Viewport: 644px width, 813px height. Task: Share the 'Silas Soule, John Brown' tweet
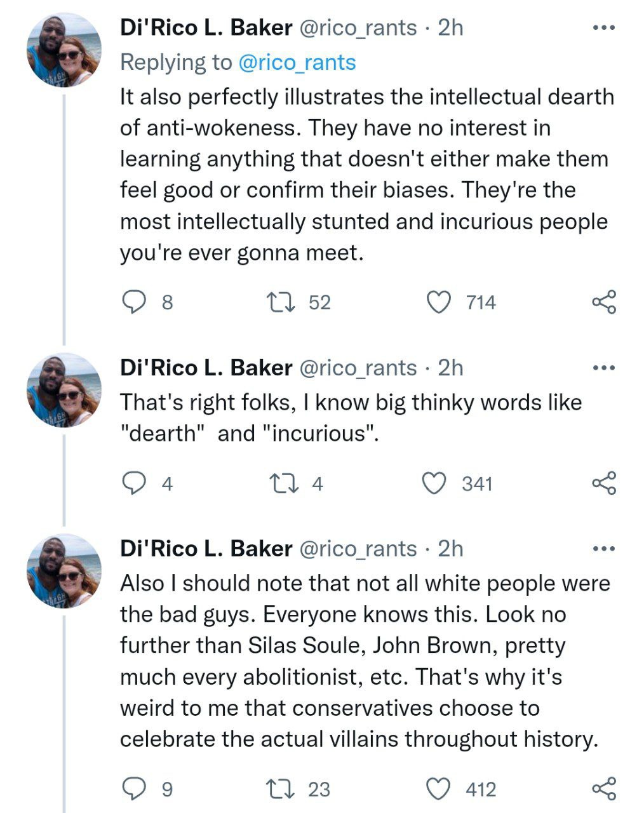pyautogui.click(x=604, y=789)
